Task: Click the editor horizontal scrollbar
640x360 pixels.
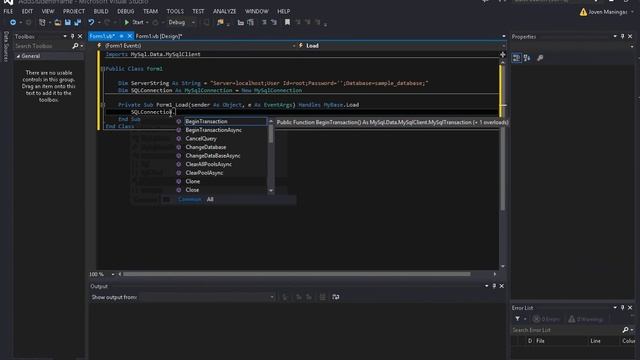Action: click(x=297, y=274)
